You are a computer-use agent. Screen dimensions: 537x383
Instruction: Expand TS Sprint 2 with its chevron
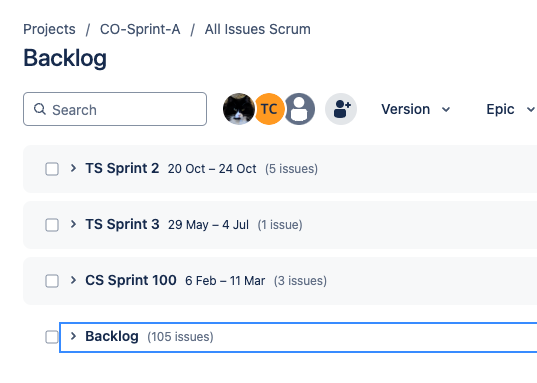click(x=73, y=168)
